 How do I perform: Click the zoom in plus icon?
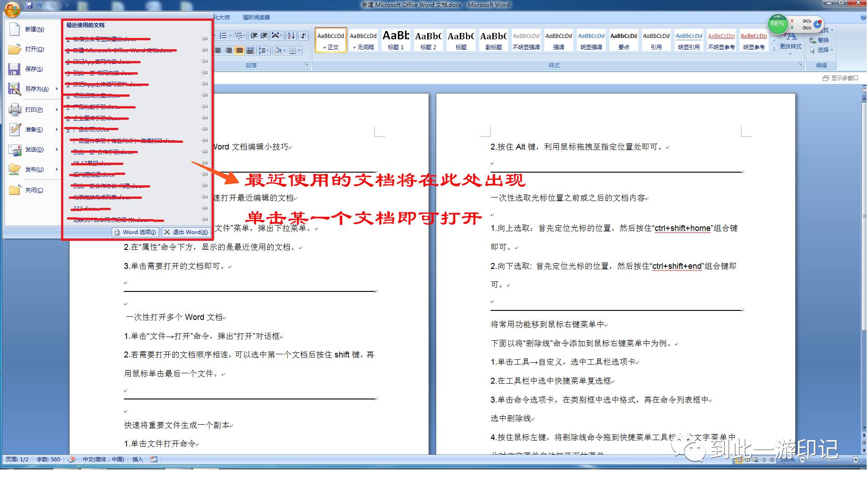coord(856,460)
